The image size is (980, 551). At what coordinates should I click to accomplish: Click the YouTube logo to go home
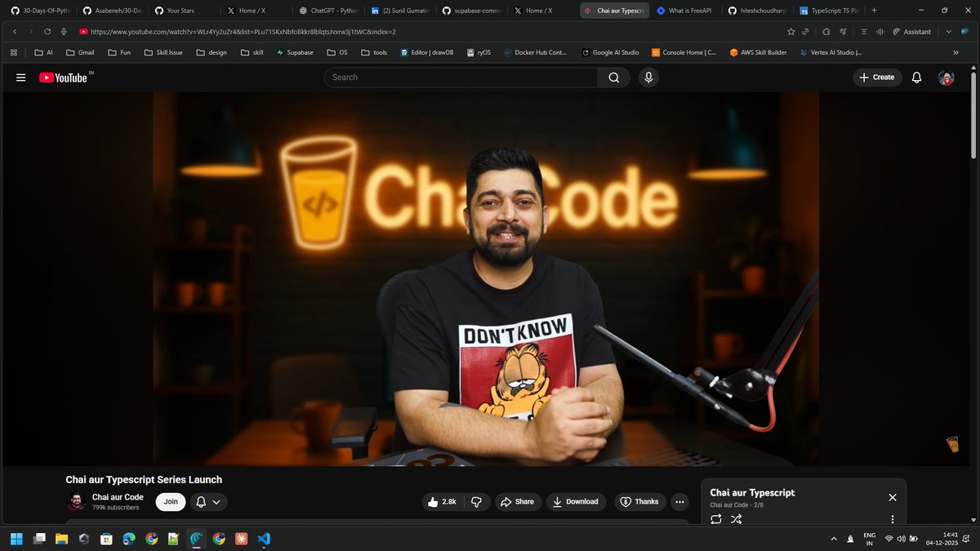coord(65,77)
